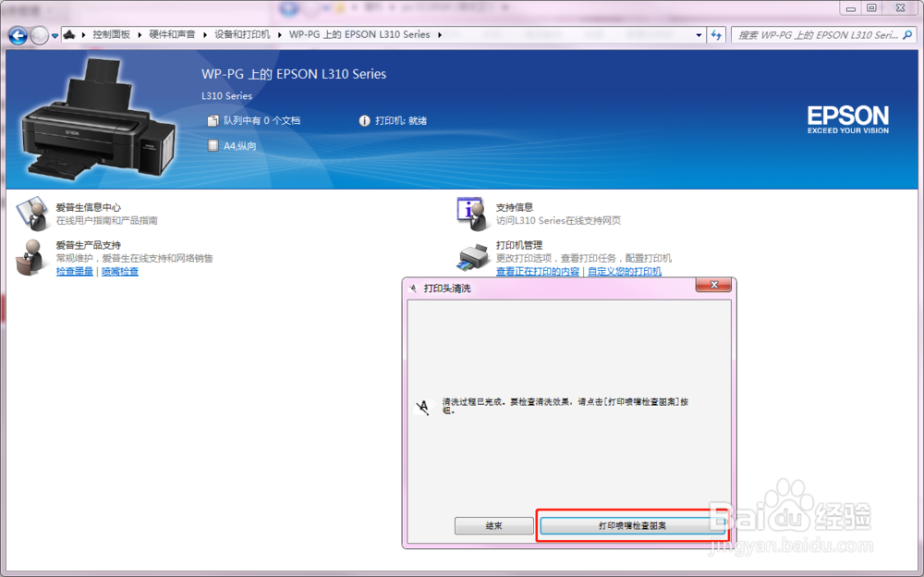Open 爱普生产品支持

(x=89, y=245)
